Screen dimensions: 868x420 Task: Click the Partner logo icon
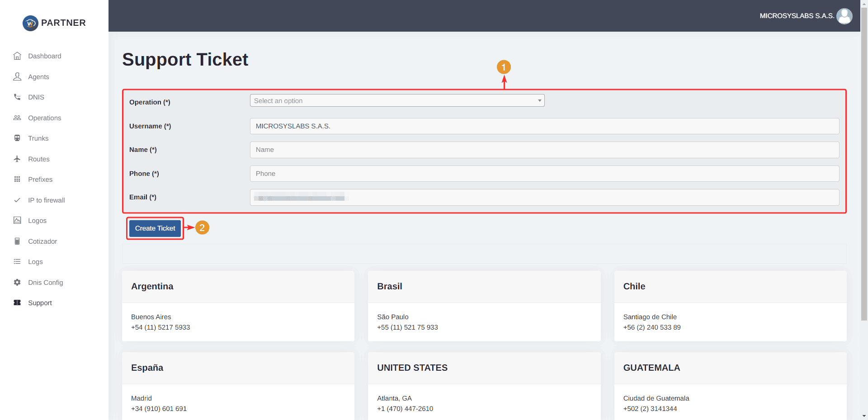[x=30, y=23]
